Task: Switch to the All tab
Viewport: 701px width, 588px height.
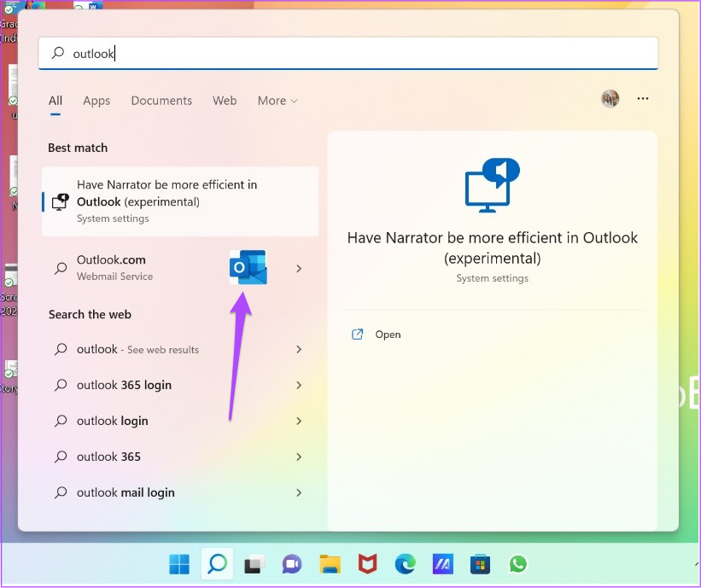Action: 55,101
